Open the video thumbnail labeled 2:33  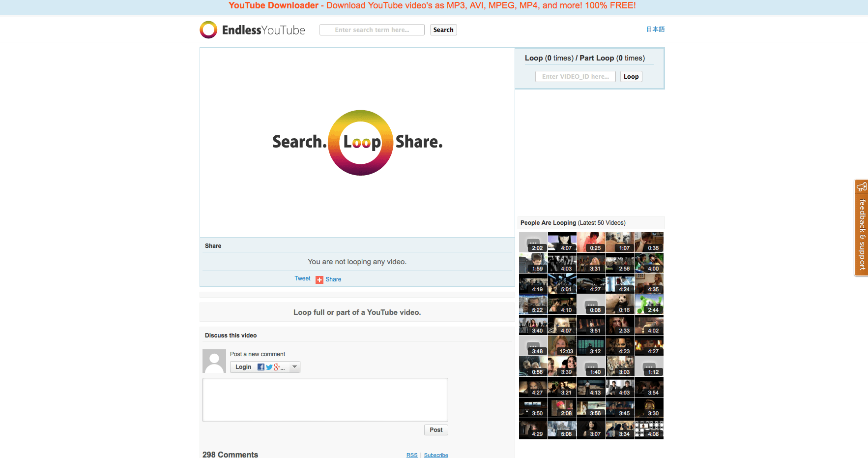tap(620, 325)
